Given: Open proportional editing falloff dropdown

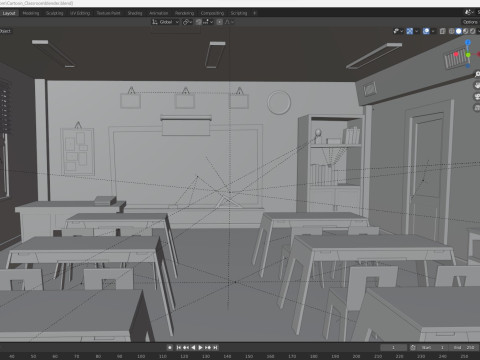Looking at the screenshot, I should [229, 22].
